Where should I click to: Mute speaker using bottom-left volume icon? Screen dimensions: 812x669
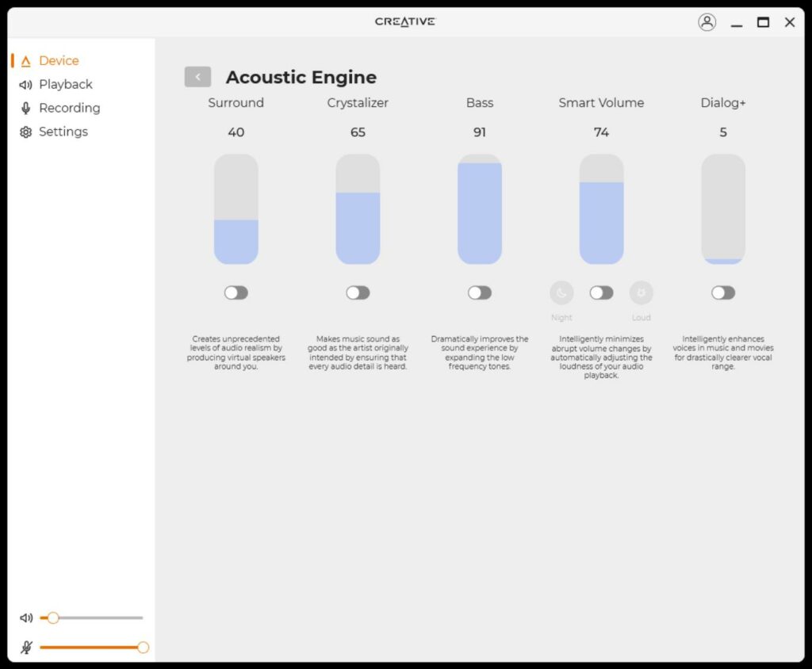pos(26,618)
